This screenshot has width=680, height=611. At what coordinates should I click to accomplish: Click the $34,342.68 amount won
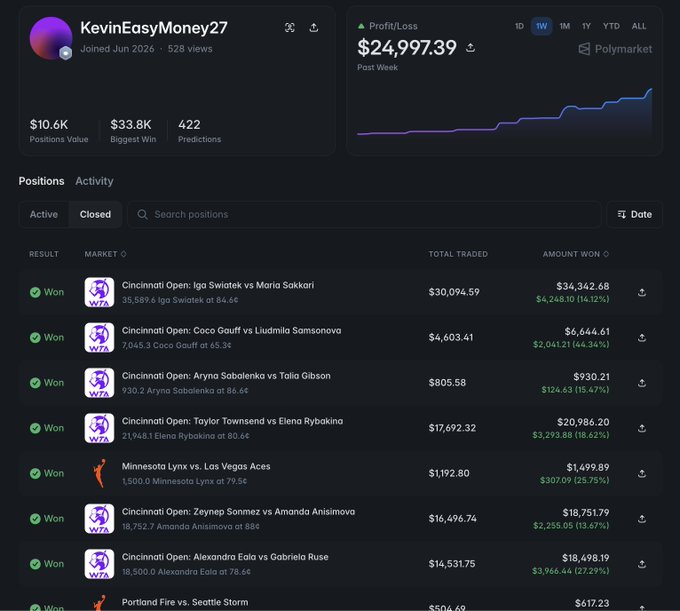pyautogui.click(x=582, y=286)
